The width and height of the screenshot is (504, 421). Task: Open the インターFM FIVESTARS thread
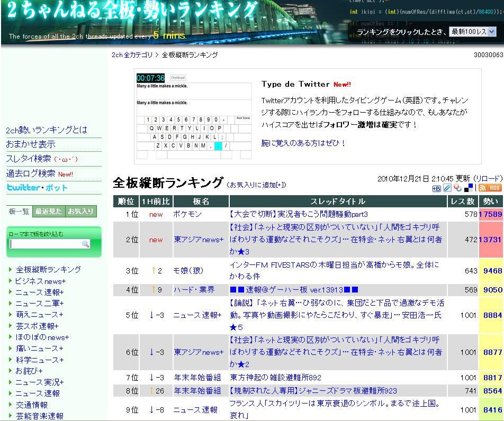pos(334,270)
